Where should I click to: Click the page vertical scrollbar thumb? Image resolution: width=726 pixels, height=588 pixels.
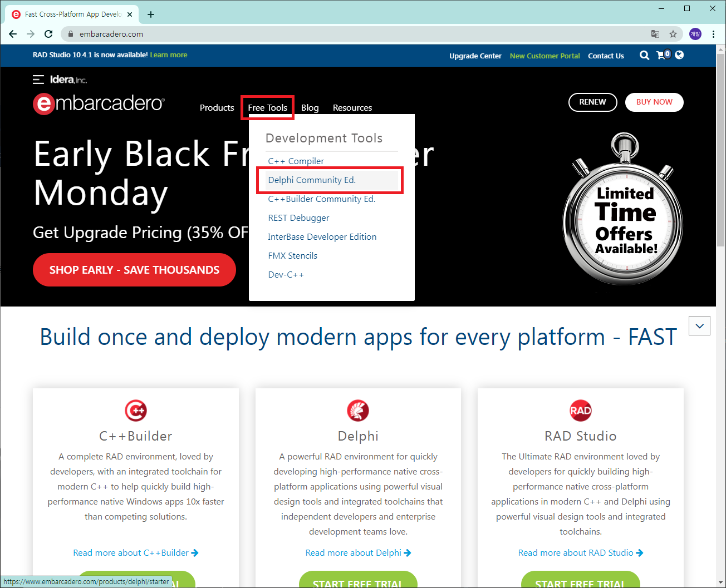(720, 150)
